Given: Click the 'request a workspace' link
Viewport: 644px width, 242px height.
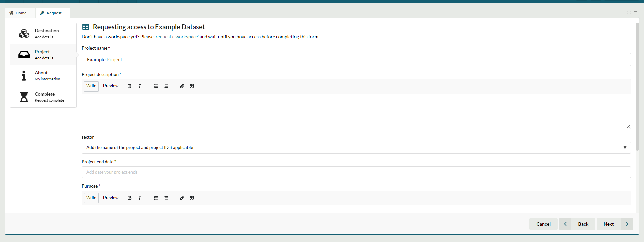Looking at the screenshot, I should coord(176,37).
